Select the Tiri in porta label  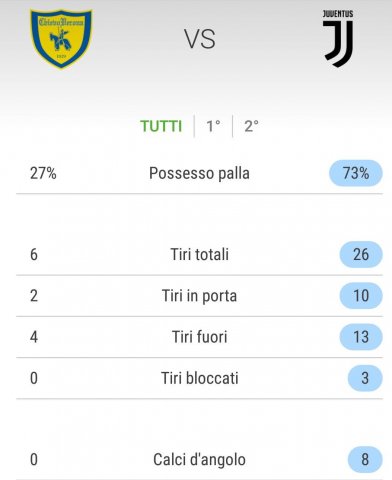pos(199,296)
